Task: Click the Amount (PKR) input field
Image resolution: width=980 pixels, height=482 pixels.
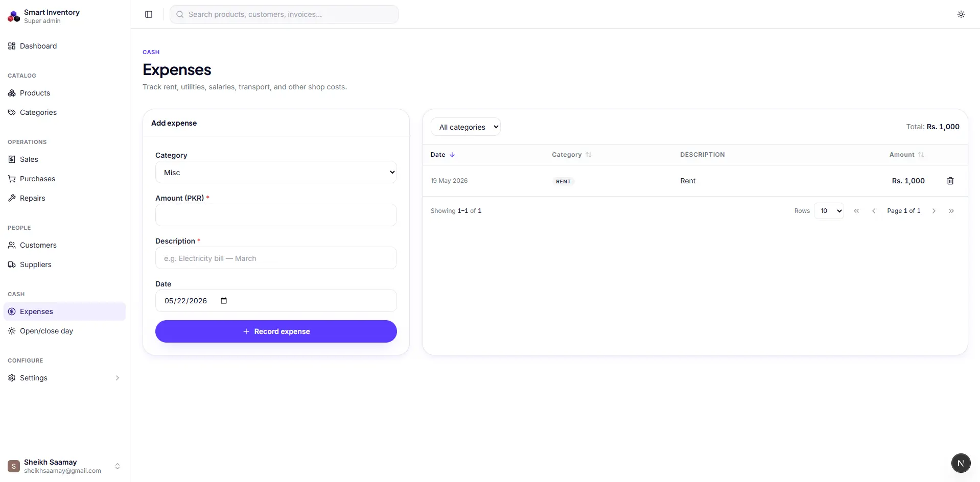Action: 276,215
